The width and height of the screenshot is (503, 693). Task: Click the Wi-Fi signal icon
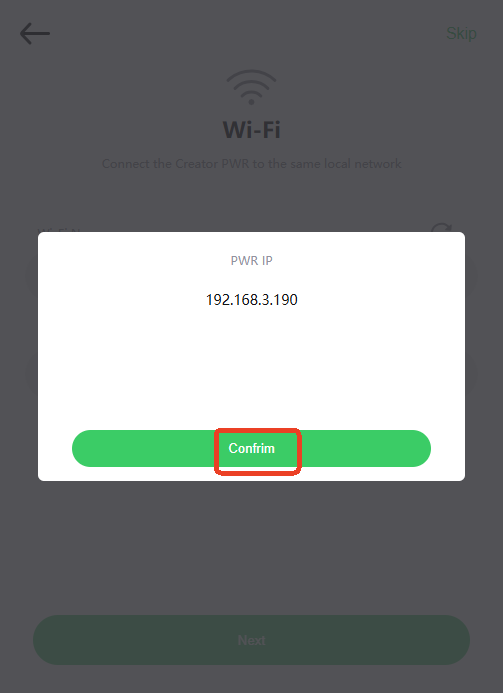(252, 87)
